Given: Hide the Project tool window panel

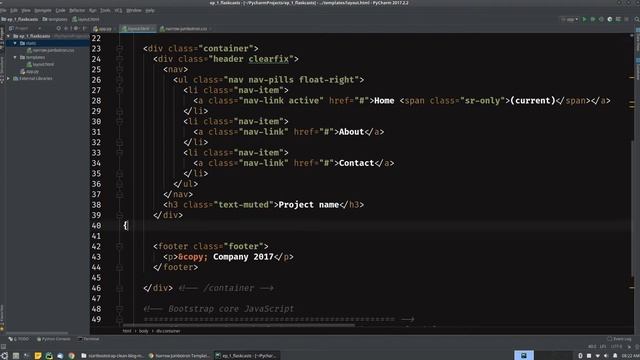Looking at the screenshot, I should coord(85,29).
